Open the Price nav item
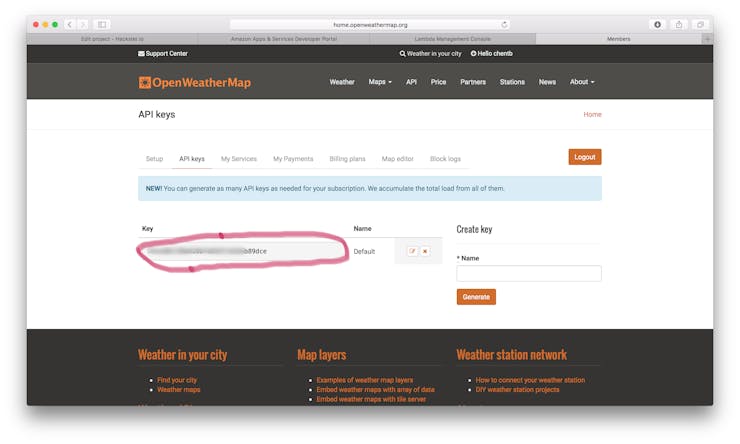 point(438,82)
